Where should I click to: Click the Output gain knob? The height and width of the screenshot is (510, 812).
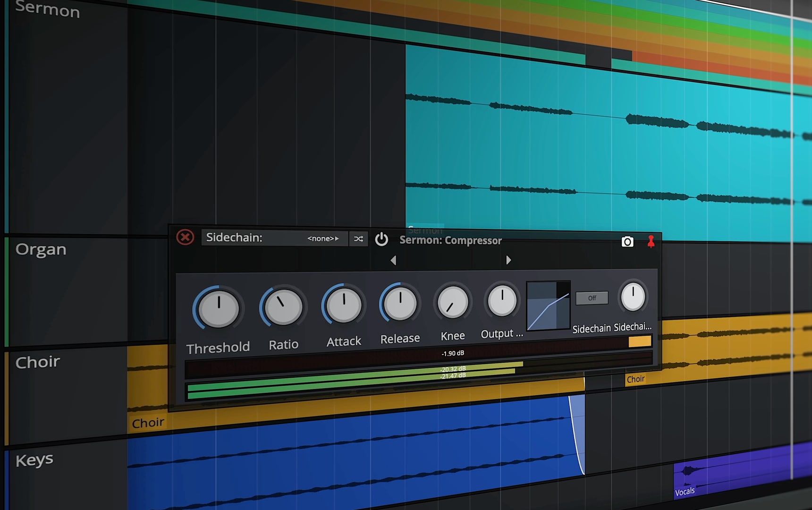pyautogui.click(x=502, y=300)
